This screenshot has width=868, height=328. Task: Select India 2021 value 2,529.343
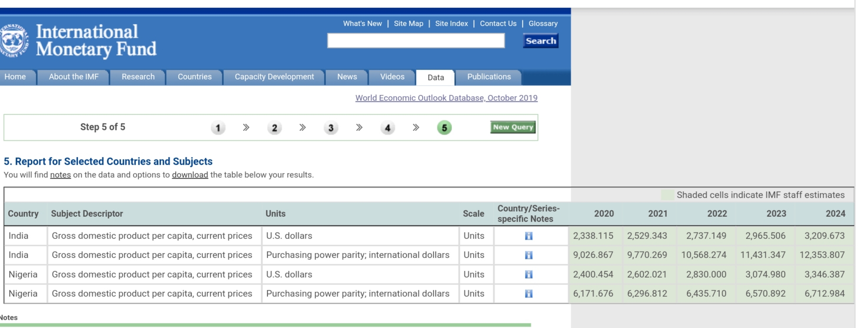pyautogui.click(x=647, y=236)
